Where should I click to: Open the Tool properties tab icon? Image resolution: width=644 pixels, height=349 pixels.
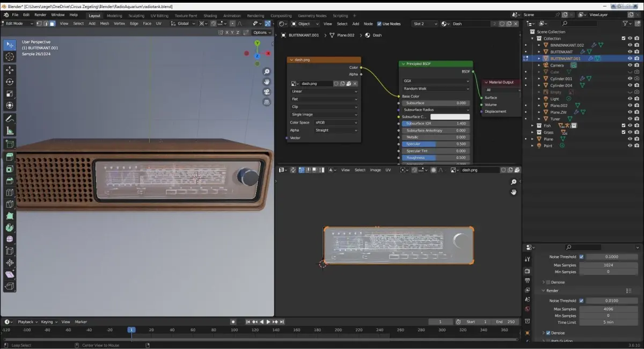coord(527,259)
